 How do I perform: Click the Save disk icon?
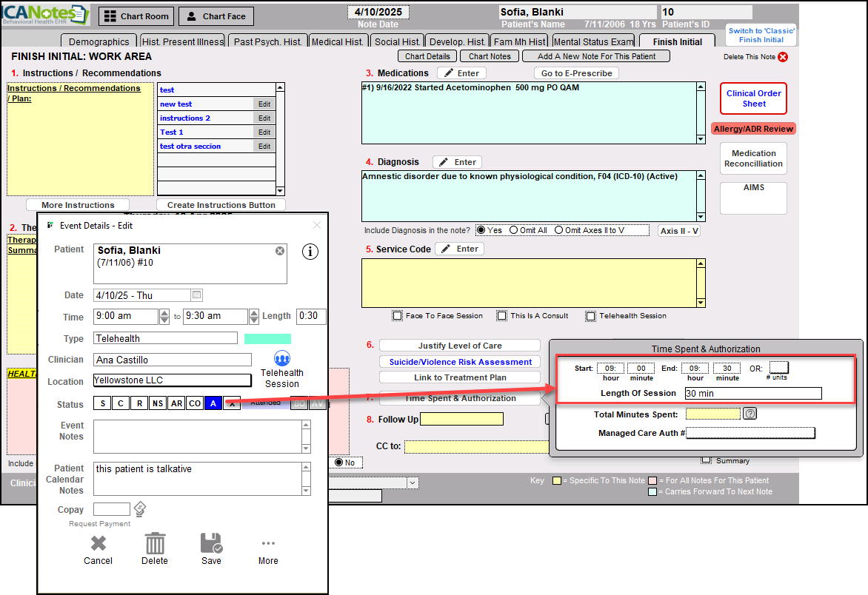click(211, 543)
